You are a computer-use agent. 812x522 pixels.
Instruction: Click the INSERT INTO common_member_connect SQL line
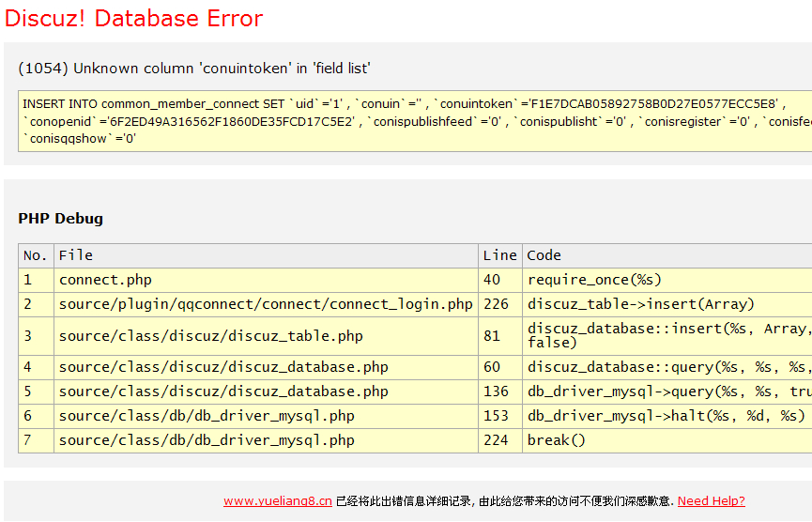(404, 103)
